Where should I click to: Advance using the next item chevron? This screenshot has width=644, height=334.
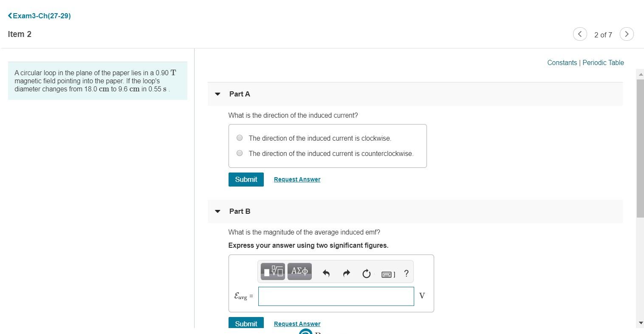(x=627, y=34)
